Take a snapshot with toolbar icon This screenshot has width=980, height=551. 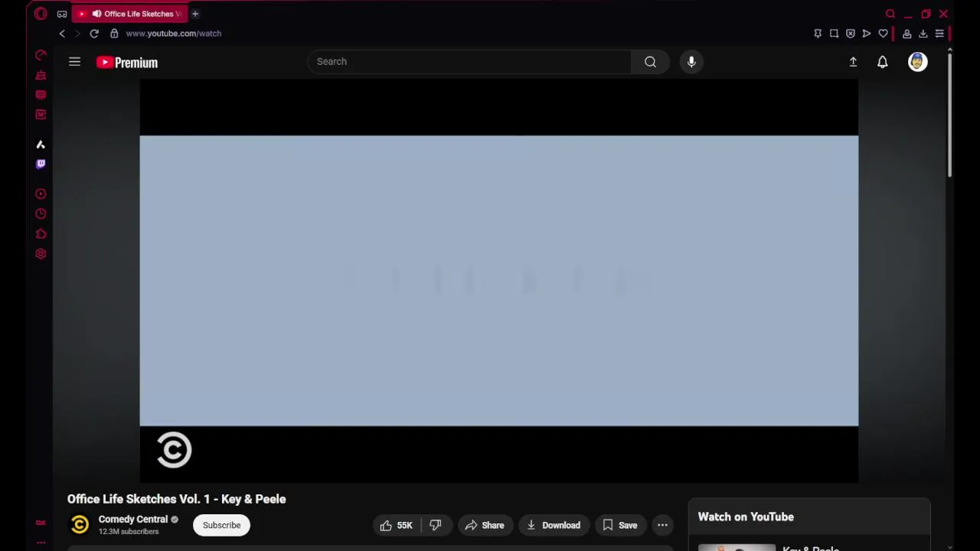(834, 34)
